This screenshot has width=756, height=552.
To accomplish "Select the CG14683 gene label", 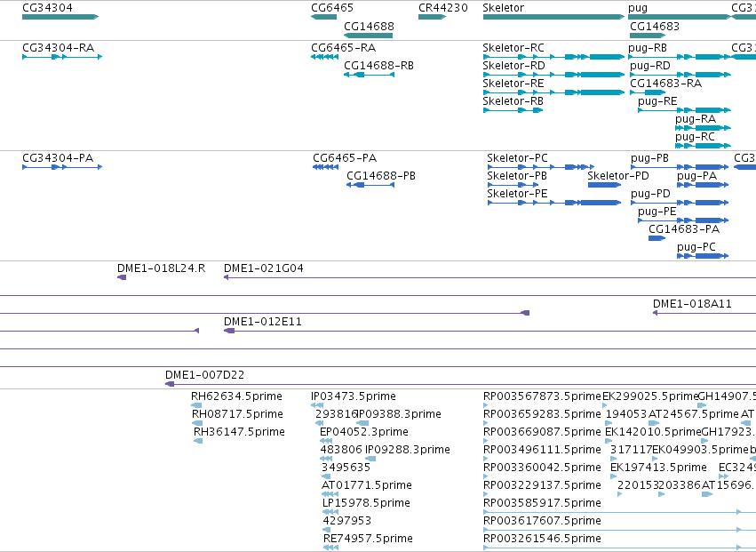I will click(654, 26).
